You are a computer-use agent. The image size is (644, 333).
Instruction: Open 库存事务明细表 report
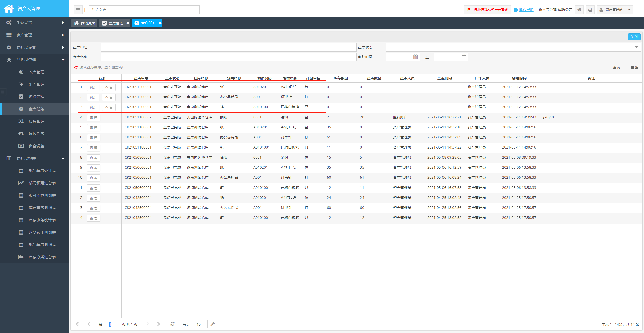(x=34, y=208)
